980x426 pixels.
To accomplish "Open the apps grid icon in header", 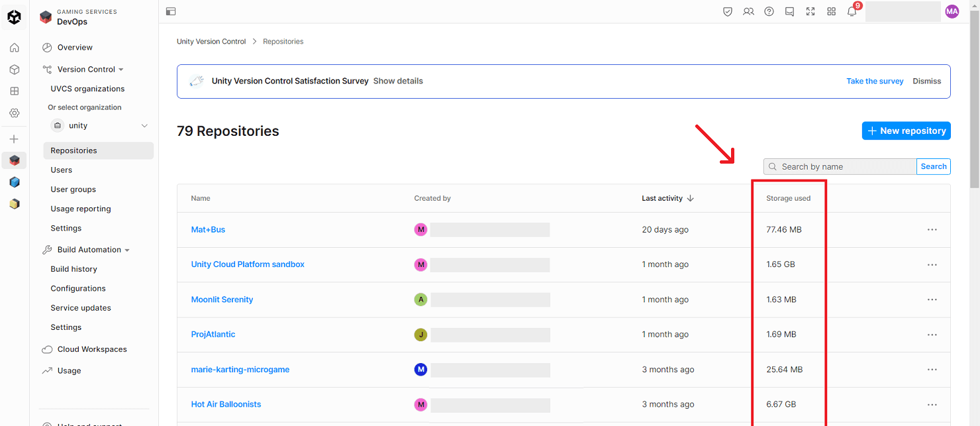I will (831, 11).
